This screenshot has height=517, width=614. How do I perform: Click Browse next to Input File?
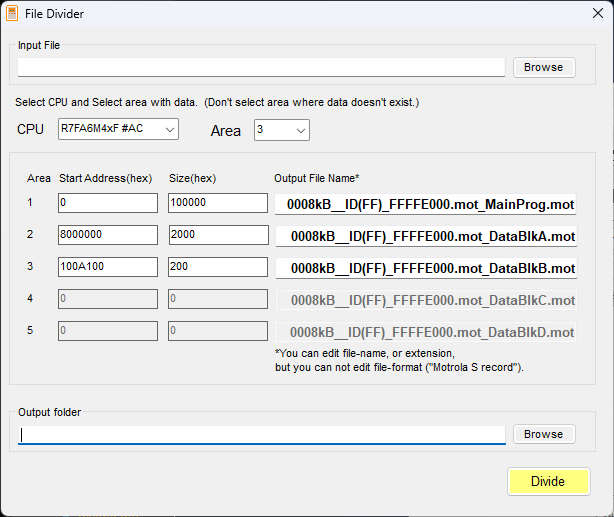pyautogui.click(x=544, y=67)
